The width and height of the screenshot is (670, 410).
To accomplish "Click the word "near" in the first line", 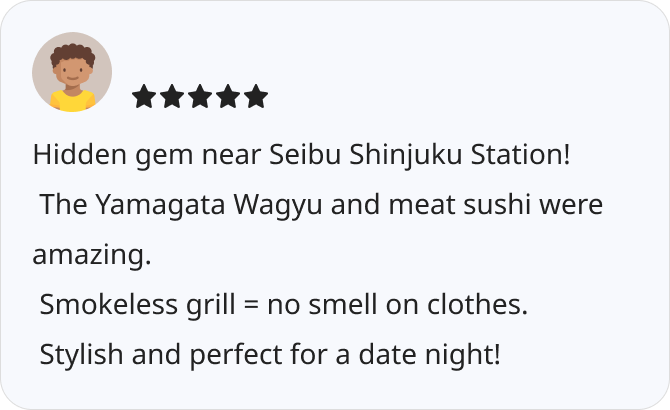I will click(x=231, y=156).
